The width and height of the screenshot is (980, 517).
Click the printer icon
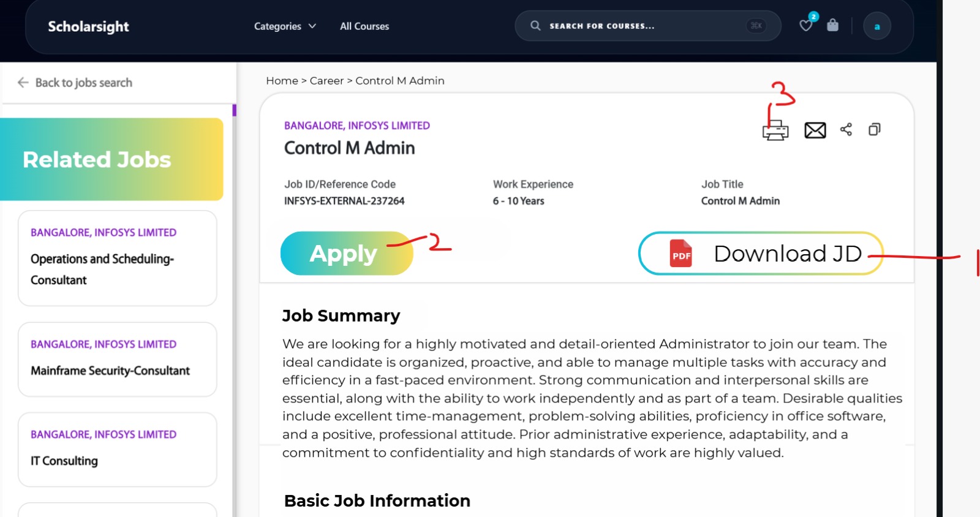775,130
